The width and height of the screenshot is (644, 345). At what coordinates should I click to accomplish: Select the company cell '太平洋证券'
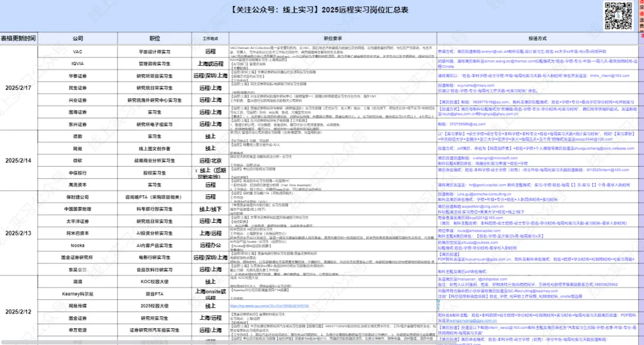coord(78,221)
